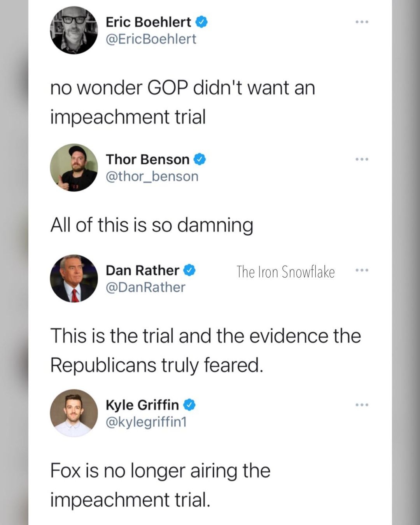The image size is (420, 525).
Task: Click Thor Benson's verified badge
Action: tap(199, 159)
